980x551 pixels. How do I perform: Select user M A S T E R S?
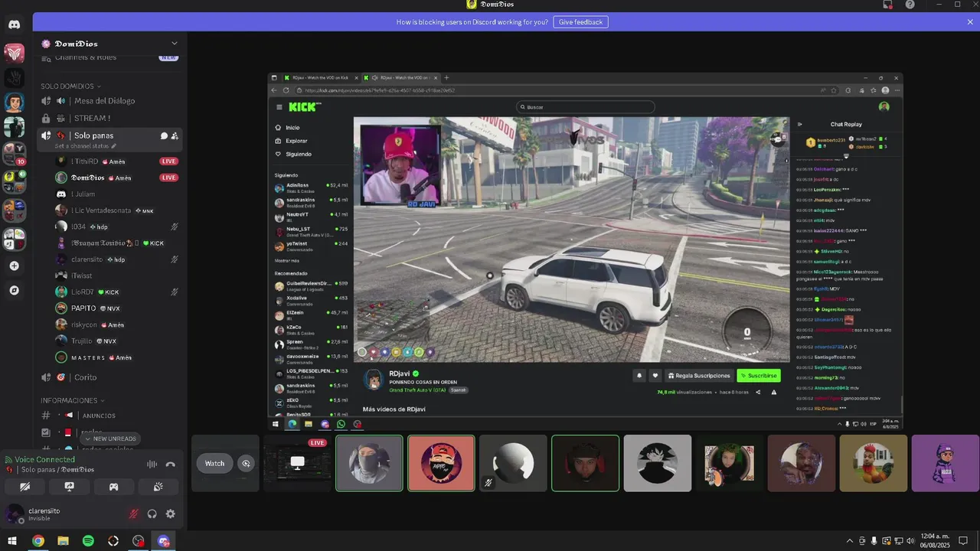pyautogui.click(x=117, y=357)
